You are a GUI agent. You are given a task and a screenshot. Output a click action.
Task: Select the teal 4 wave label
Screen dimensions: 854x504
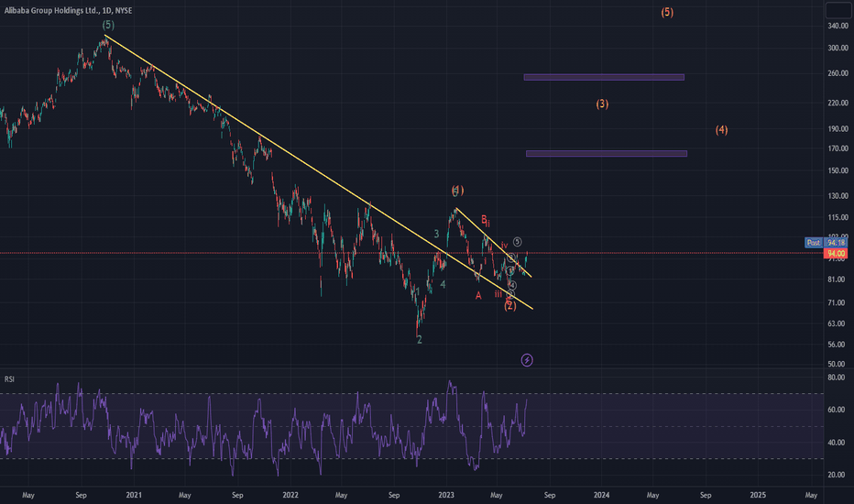coord(443,284)
